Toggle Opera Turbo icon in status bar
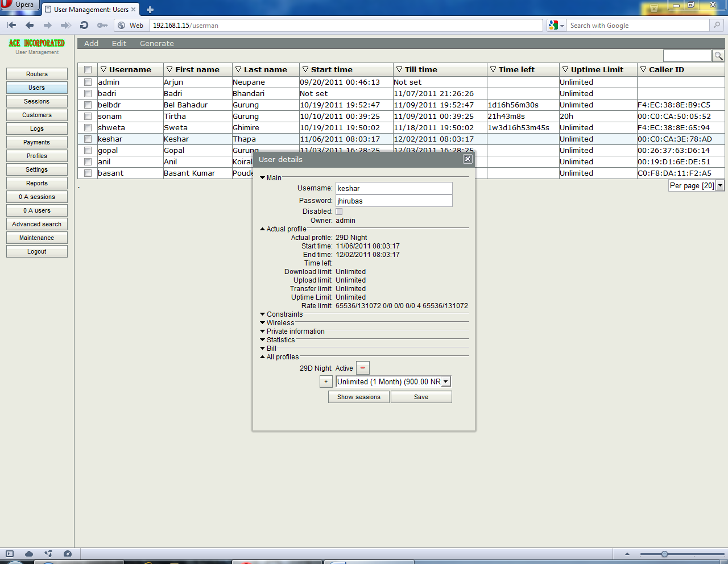728x564 pixels. (x=68, y=553)
